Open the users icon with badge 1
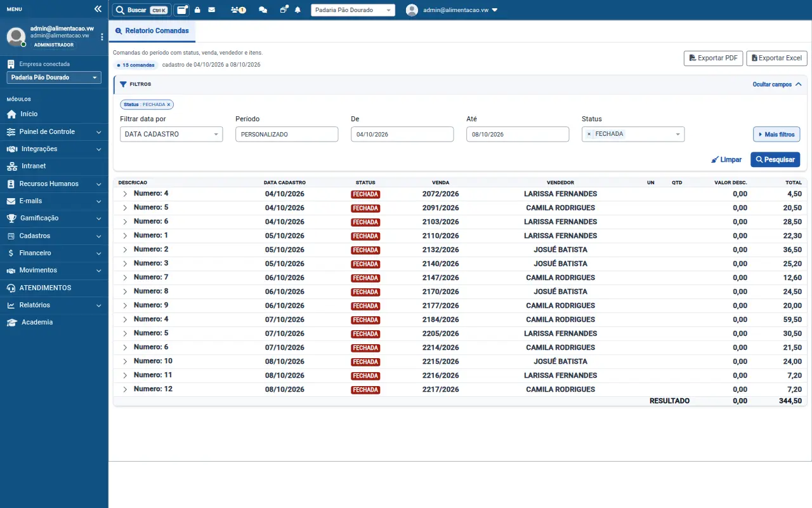The width and height of the screenshot is (812, 508). click(239, 10)
